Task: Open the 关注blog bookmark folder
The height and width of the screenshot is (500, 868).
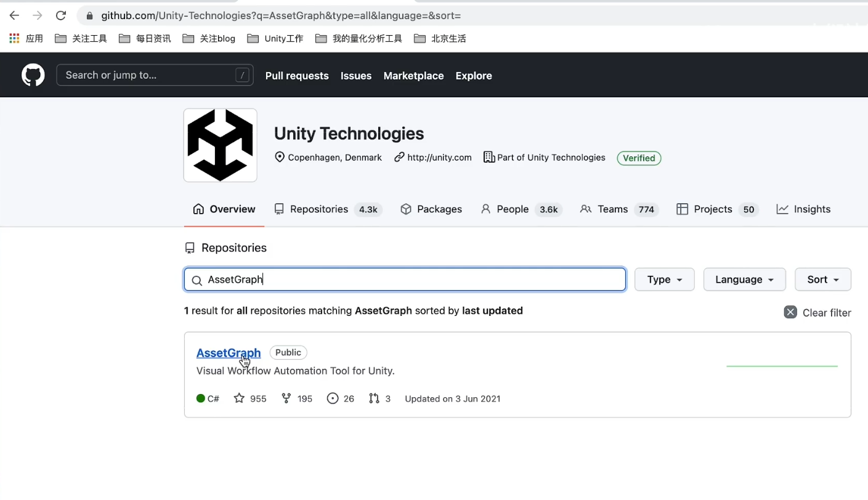Action: [209, 38]
